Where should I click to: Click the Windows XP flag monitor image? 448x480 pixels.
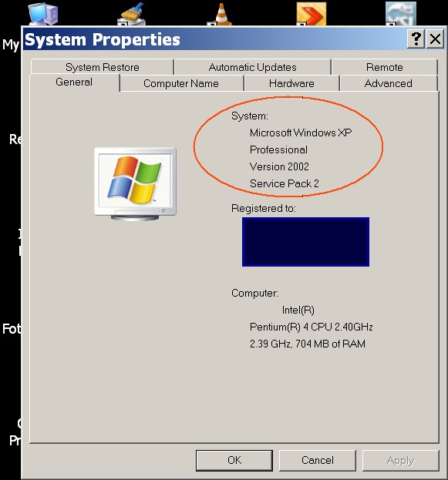pos(135,184)
